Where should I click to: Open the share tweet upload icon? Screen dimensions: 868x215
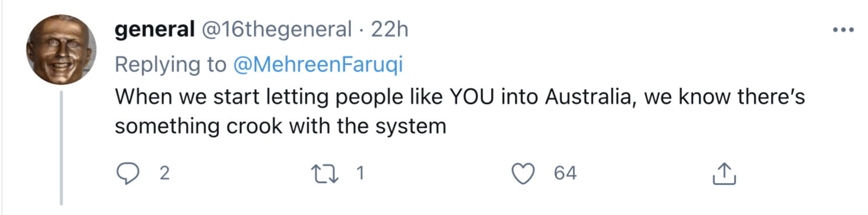click(x=725, y=173)
